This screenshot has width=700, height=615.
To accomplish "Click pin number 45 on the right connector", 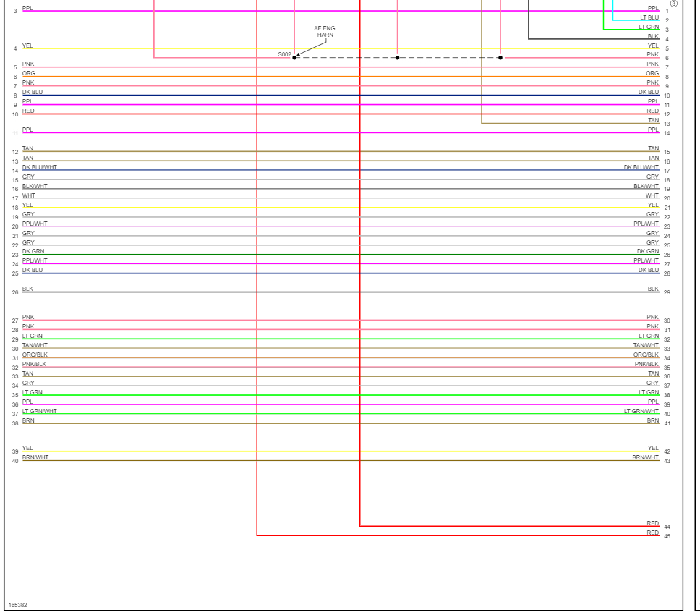I will 667,536.
